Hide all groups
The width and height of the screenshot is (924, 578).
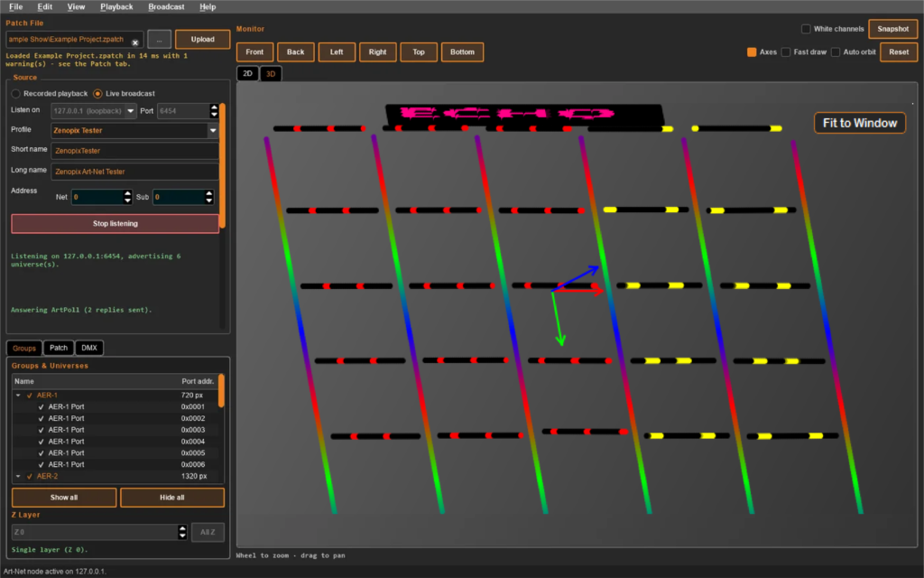[172, 498]
